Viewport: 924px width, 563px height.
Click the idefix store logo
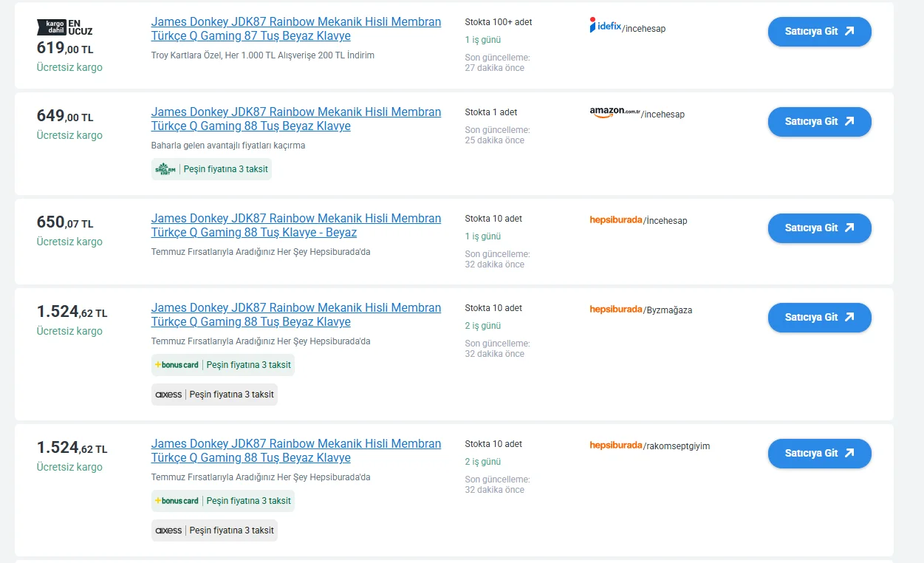(x=606, y=25)
